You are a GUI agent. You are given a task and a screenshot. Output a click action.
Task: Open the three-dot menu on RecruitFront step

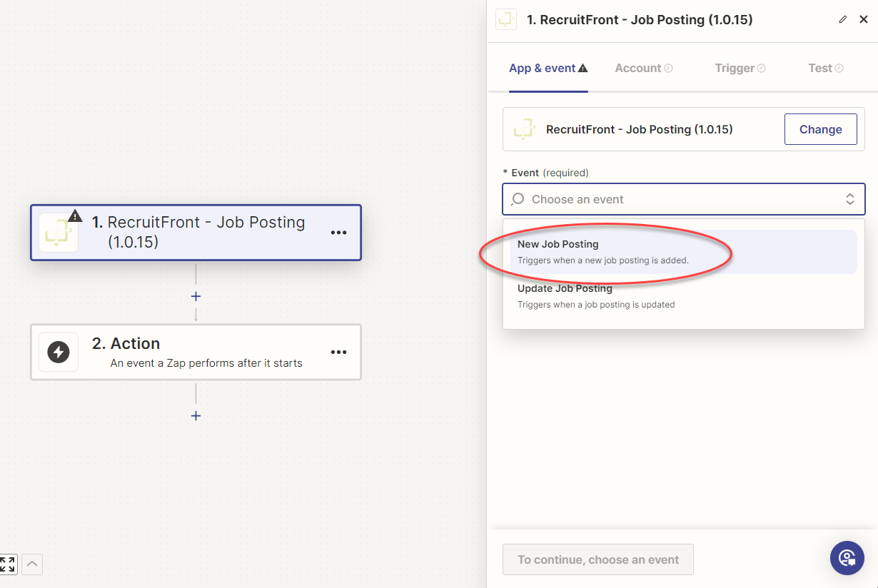[x=338, y=233]
